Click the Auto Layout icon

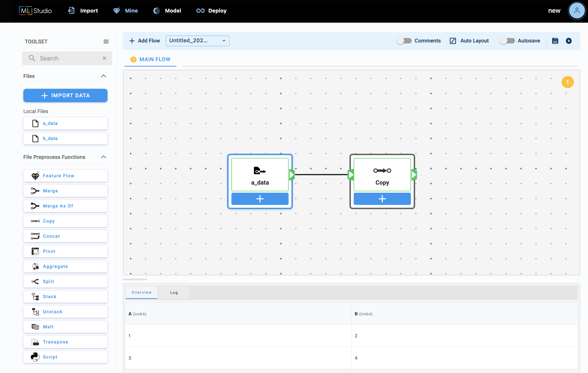[x=453, y=41]
